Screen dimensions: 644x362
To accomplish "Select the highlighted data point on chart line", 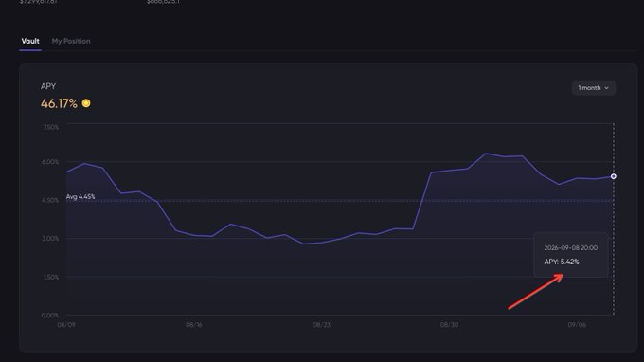I will click(613, 176).
